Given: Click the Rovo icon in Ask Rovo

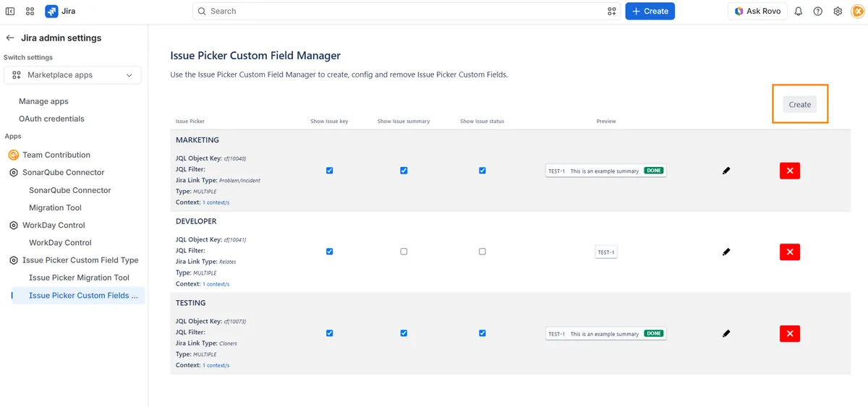Looking at the screenshot, I should click(739, 12).
